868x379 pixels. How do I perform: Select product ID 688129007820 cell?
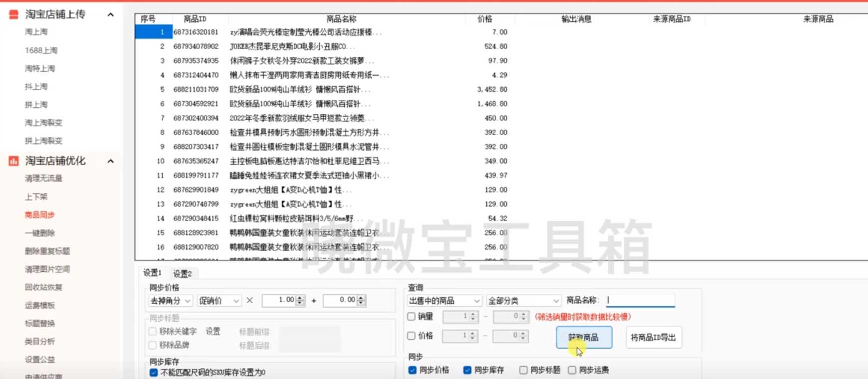pyautogui.click(x=196, y=247)
